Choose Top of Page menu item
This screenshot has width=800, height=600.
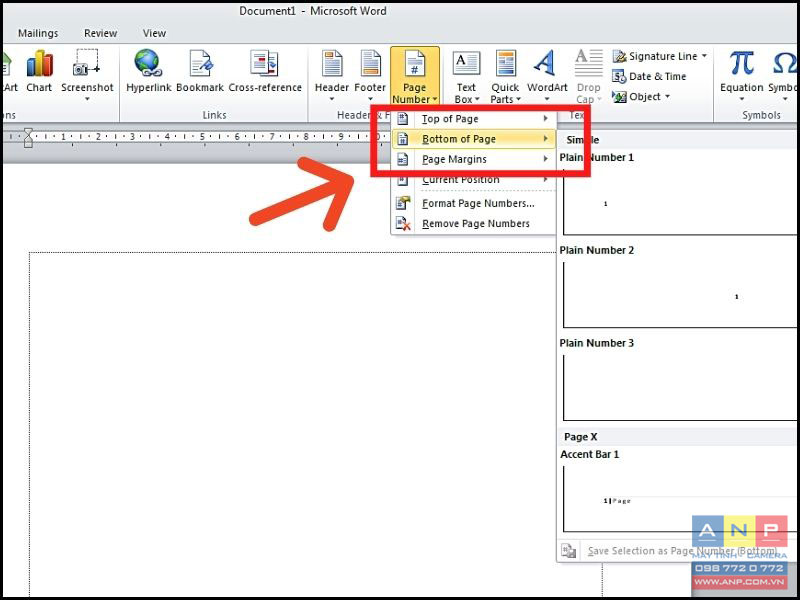pos(473,119)
